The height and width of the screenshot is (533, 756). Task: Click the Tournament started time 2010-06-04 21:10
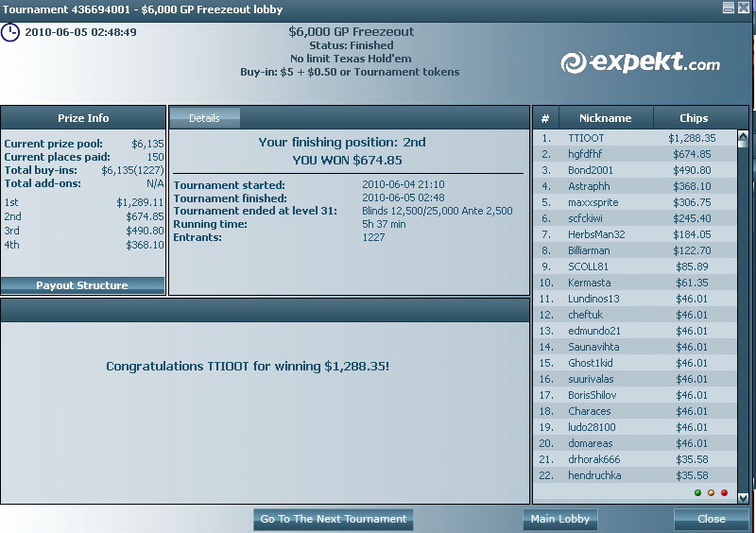[404, 184]
